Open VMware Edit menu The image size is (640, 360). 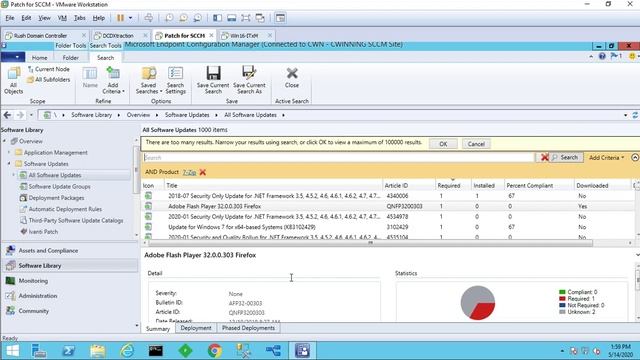26,18
